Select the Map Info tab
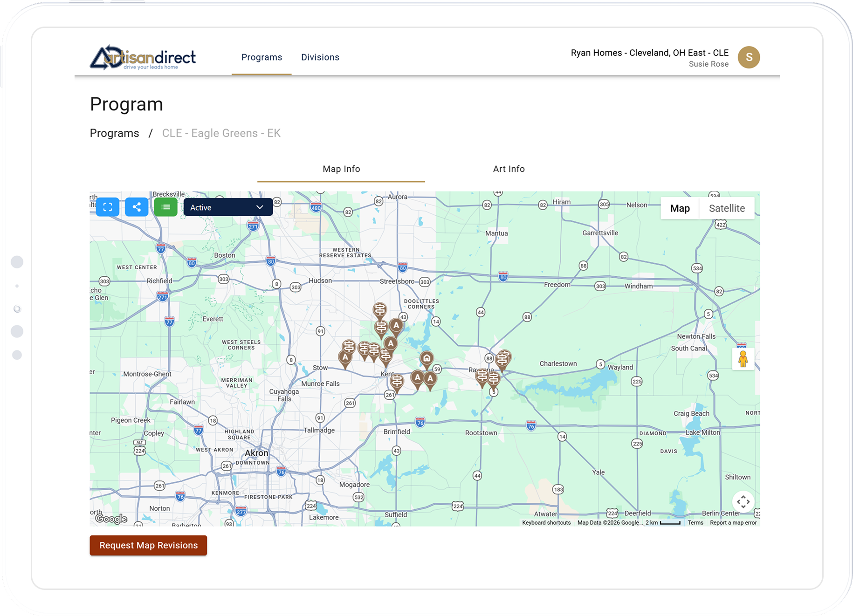The height and width of the screenshot is (616, 853). pyautogui.click(x=341, y=169)
